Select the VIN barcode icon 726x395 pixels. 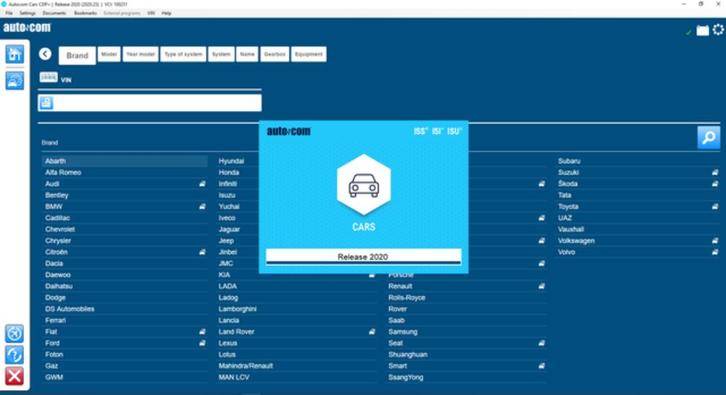[49, 77]
